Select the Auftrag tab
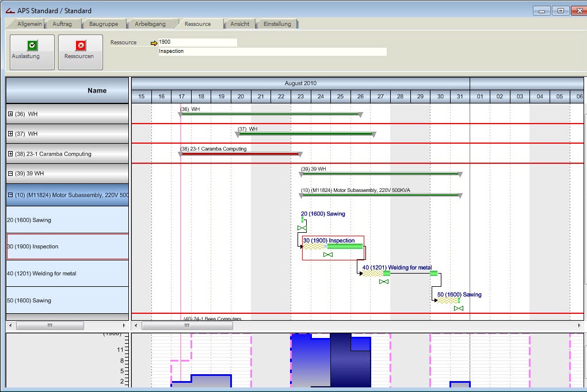This screenshot has width=587, height=392. pyautogui.click(x=62, y=24)
